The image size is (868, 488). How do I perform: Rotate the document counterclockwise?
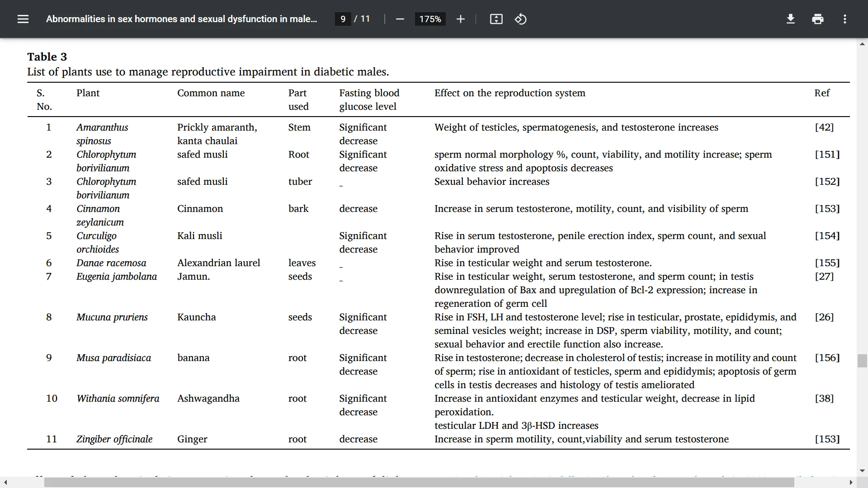[520, 19]
